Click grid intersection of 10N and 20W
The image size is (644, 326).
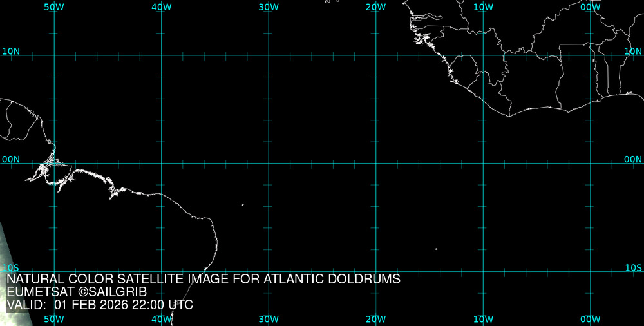click(x=375, y=55)
